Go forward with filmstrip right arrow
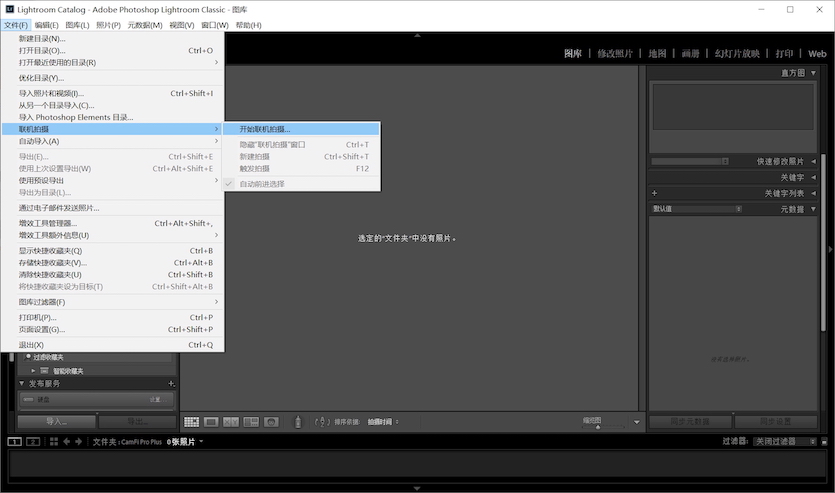 (79, 441)
